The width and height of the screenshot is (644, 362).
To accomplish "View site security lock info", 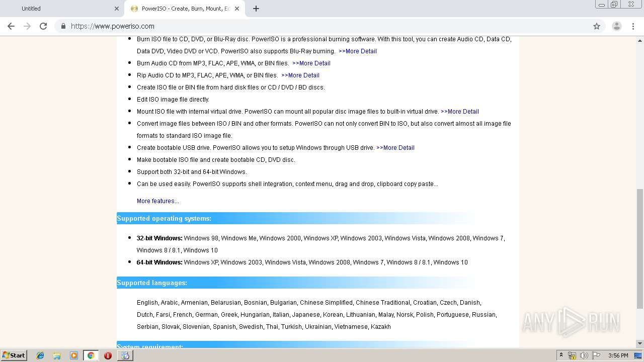I will click(x=63, y=26).
